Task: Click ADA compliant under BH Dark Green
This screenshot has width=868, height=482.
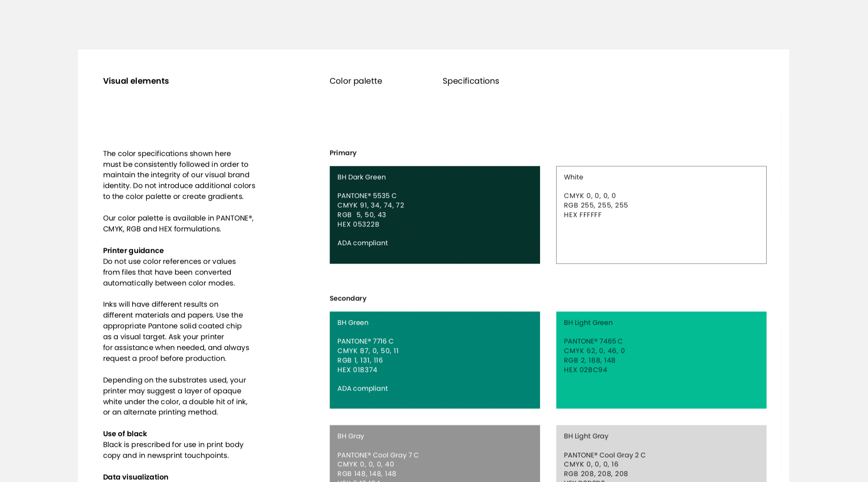Action: click(x=363, y=243)
